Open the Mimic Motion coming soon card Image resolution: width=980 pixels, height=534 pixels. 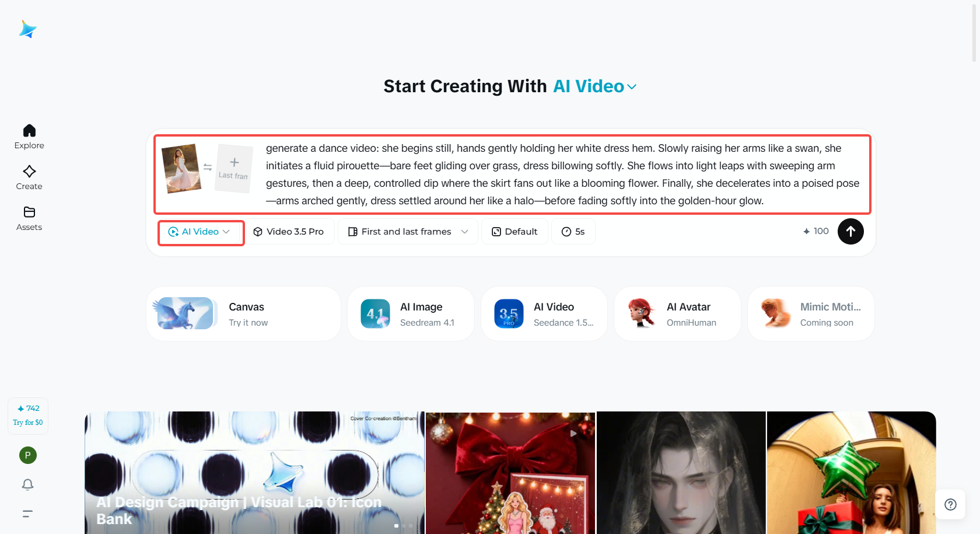click(x=811, y=313)
